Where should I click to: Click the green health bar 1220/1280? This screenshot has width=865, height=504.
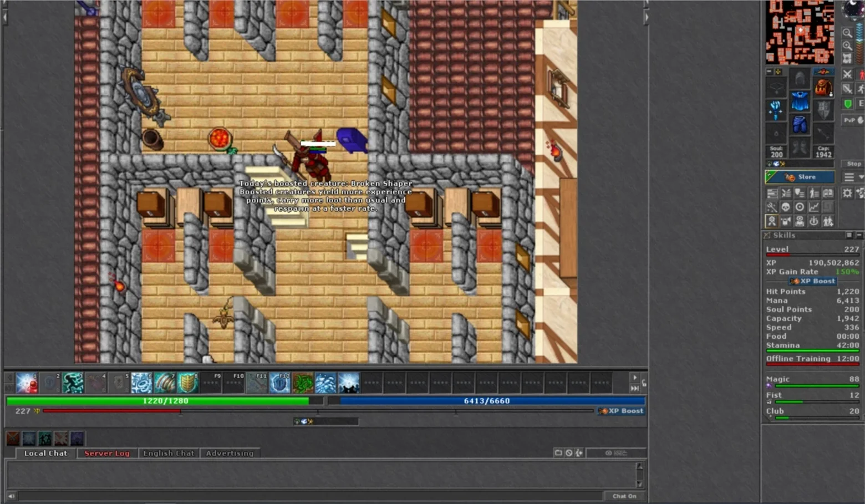(x=165, y=400)
